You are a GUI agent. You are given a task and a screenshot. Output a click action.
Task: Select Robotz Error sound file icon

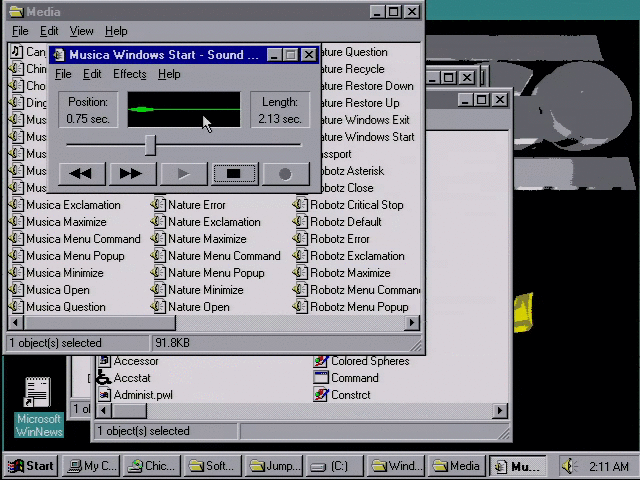[x=300, y=239]
